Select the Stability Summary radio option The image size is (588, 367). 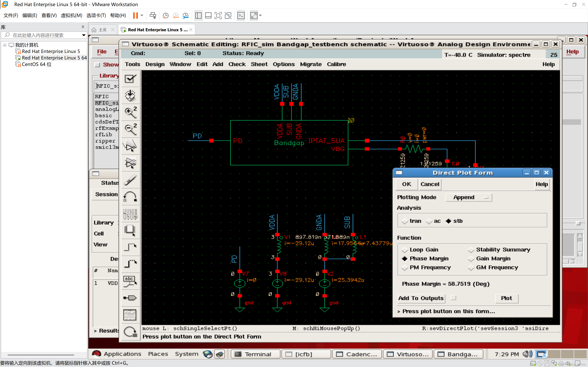471,250
